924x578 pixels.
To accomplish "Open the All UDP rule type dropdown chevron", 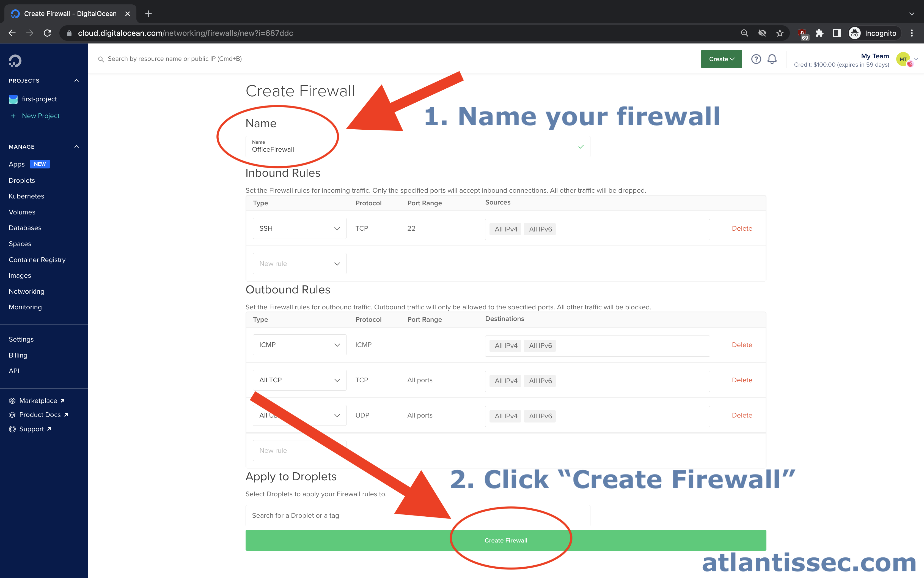I will click(337, 416).
